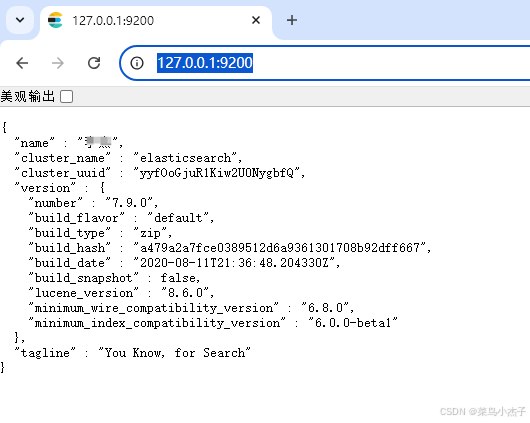Reload the page with the refresh icon
The image size is (530, 423).
coord(94,63)
